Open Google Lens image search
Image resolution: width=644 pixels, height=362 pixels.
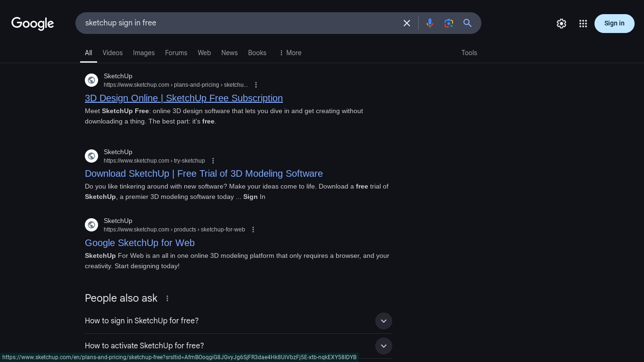click(x=448, y=23)
